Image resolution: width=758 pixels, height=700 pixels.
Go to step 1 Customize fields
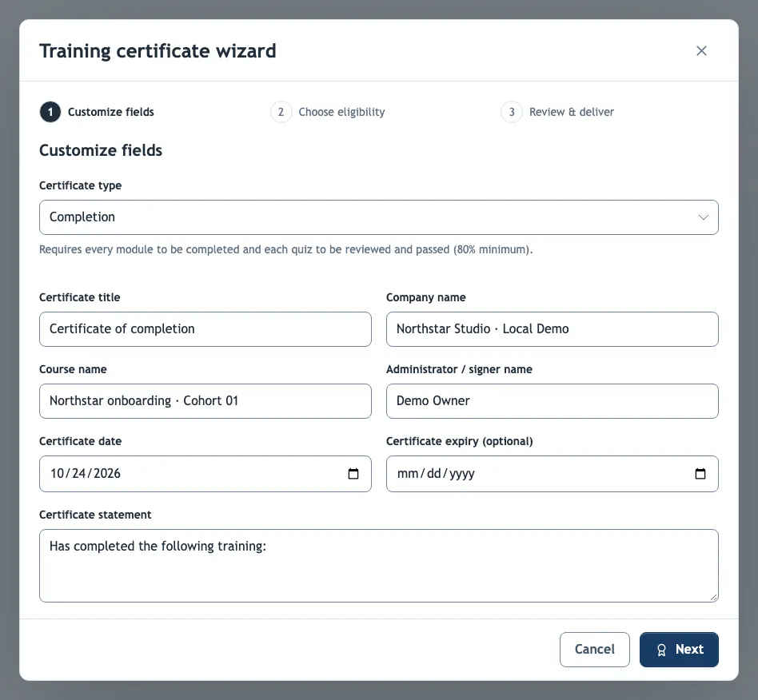(x=98, y=112)
